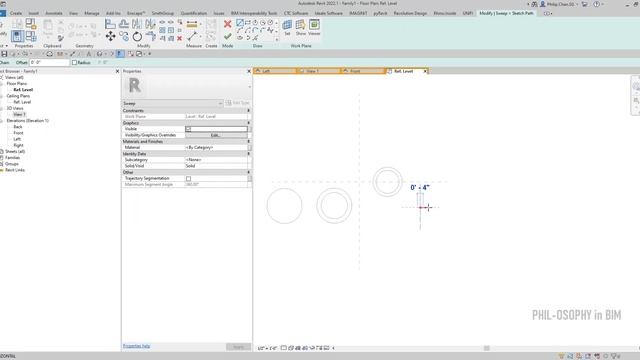This screenshot has width=640, height=360.
Task: Toggle the Radius checkbox in options bar
Action: (74, 62)
